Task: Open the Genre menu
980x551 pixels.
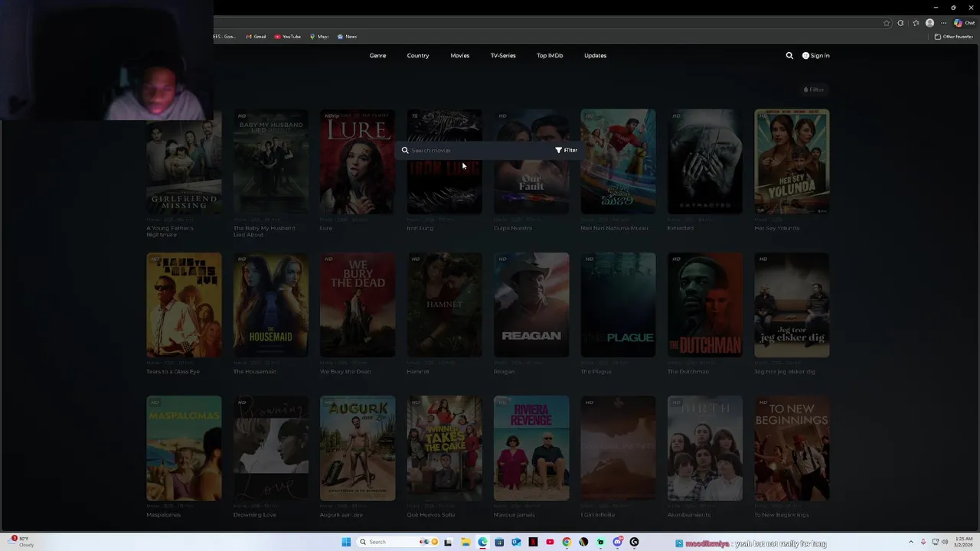Action: point(377,55)
